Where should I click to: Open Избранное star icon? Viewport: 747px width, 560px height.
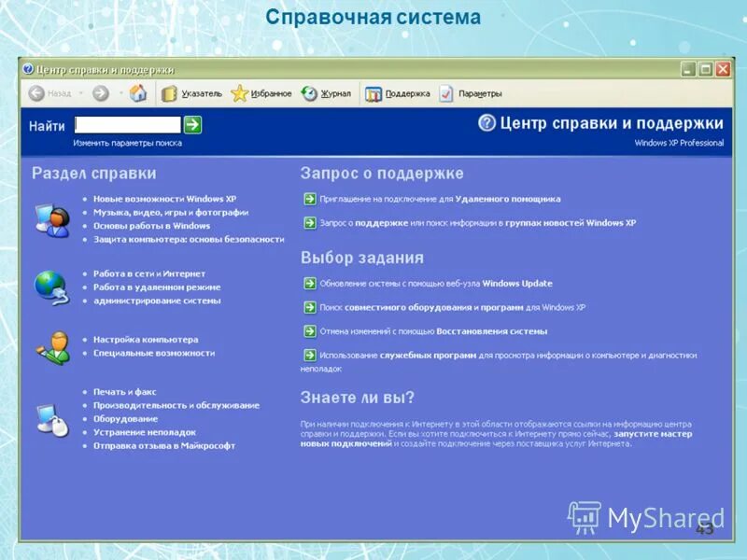pos(239,93)
